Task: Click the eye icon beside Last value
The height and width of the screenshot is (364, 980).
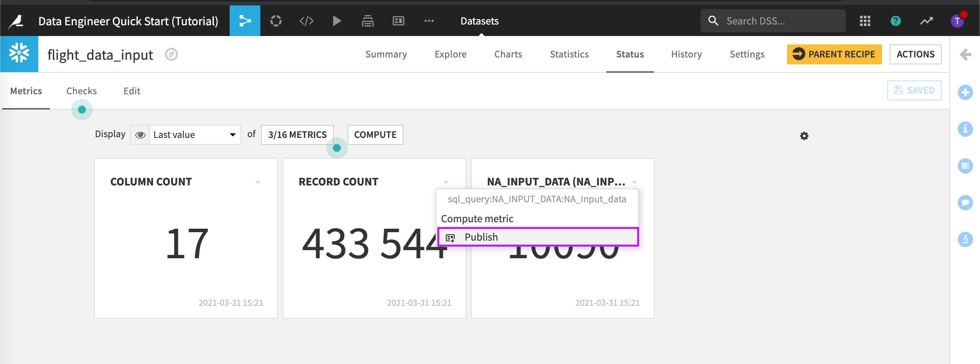Action: pyautogui.click(x=140, y=135)
